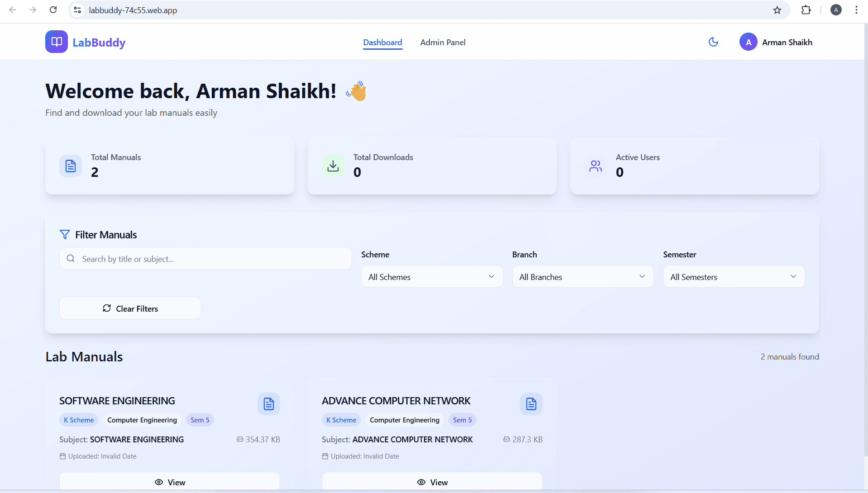Go to the Admin Panel tab

tap(443, 43)
